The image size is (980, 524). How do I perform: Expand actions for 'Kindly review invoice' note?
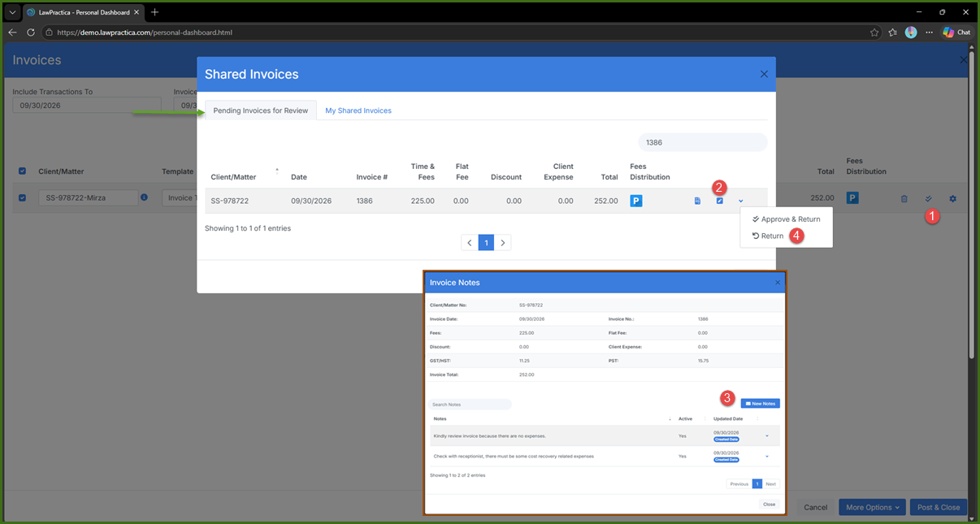[x=766, y=435]
